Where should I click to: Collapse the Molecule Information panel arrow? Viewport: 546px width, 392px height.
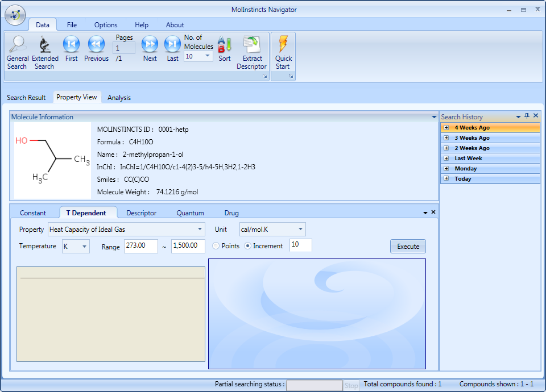[x=434, y=117]
